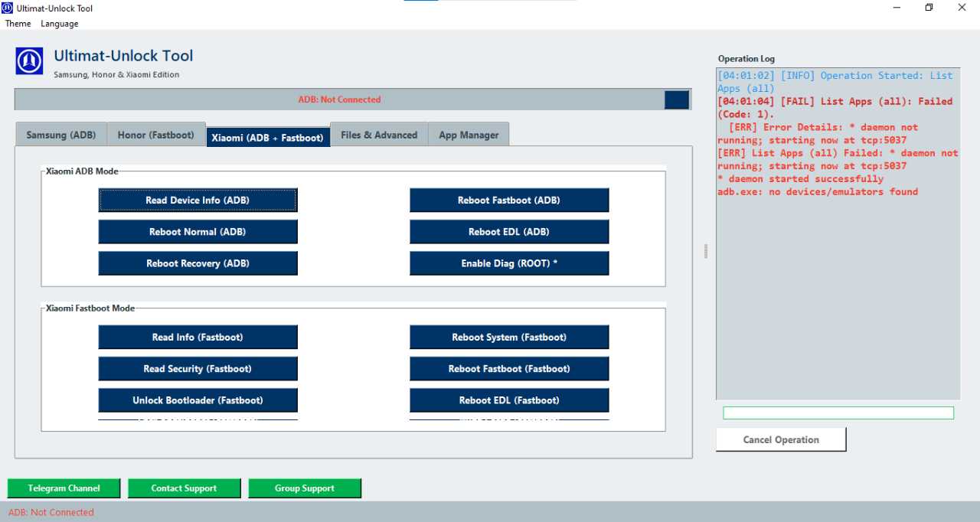Click Read Security (Fastboot)

coord(198,368)
